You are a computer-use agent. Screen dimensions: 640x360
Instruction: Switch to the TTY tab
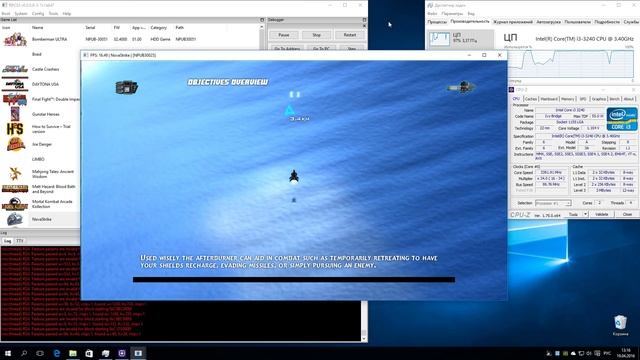pyautogui.click(x=20, y=241)
